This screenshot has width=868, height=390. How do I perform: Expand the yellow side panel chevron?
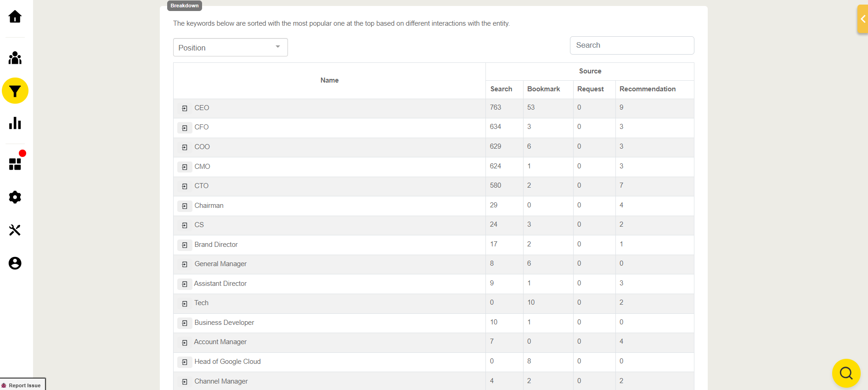[x=862, y=19]
